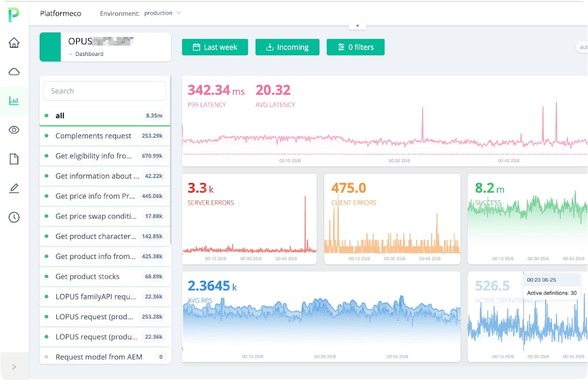The height and width of the screenshot is (380, 588).
Task: Click the Last week date button
Action: point(215,47)
